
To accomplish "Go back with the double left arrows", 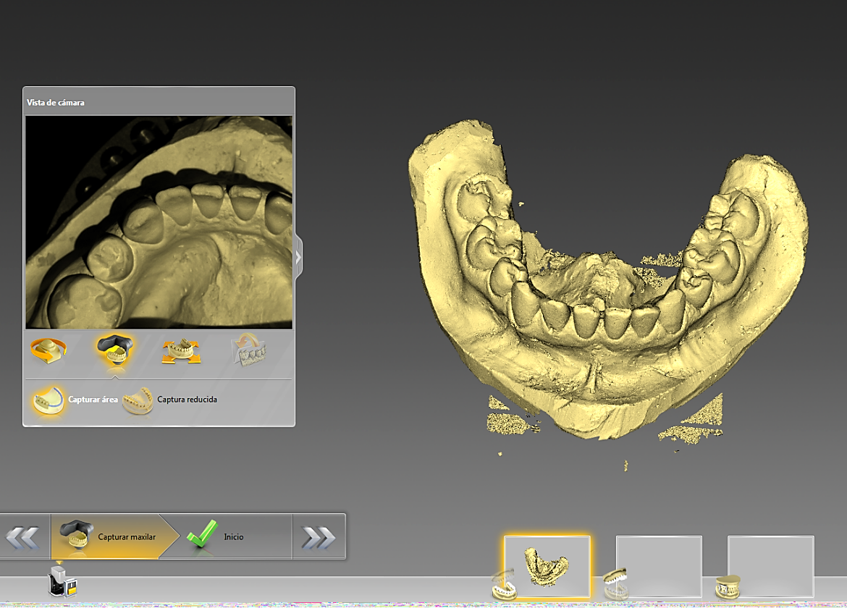I will point(22,537).
